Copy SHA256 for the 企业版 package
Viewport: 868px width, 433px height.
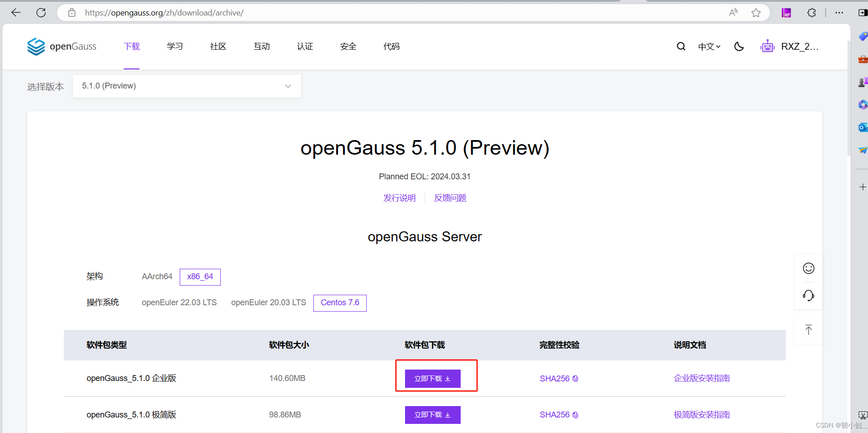[x=576, y=379]
